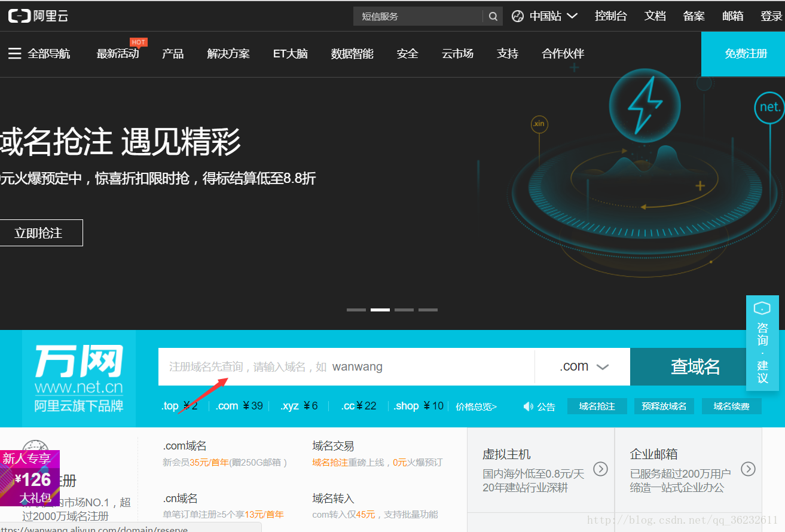The image size is (785, 532).
Task: Open the hamburger menu icon for 全部导航
Action: click(15, 54)
